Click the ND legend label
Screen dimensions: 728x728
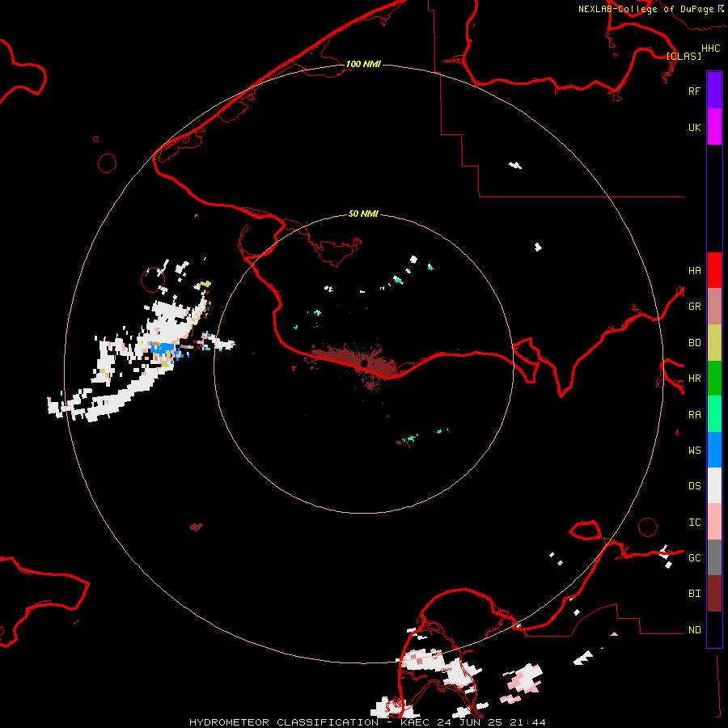click(694, 629)
